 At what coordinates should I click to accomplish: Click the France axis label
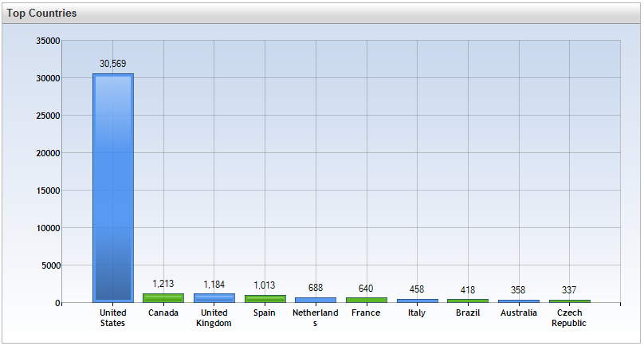coord(366,313)
